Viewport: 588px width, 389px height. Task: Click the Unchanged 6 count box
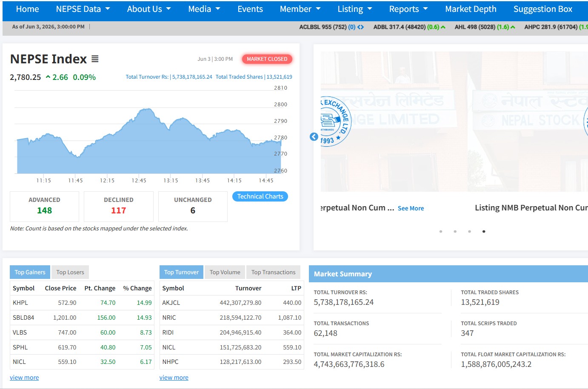point(193,206)
